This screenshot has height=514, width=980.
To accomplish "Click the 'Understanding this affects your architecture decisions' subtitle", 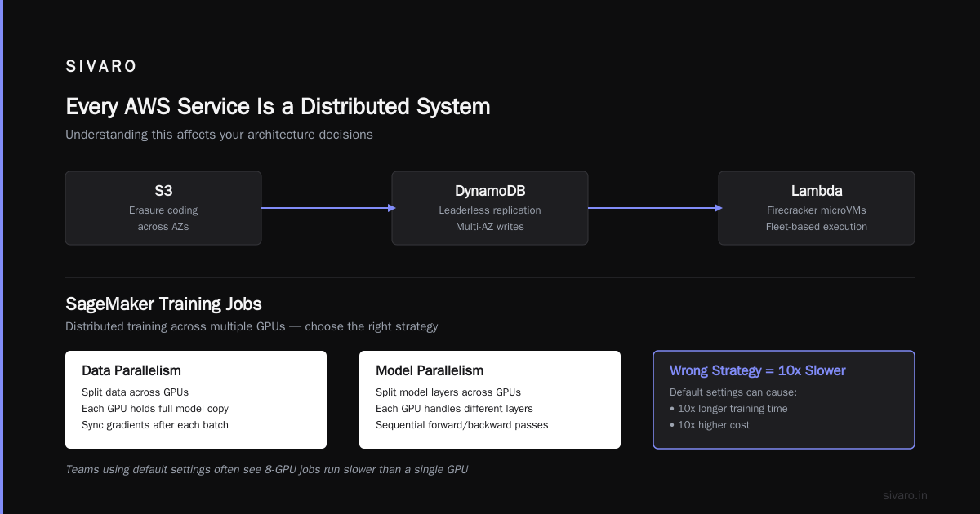I will point(219,135).
